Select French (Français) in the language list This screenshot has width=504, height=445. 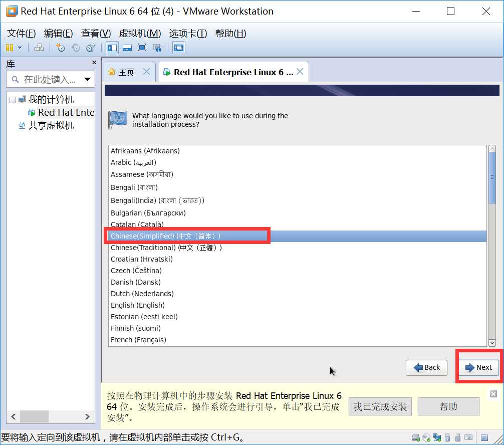point(297,340)
